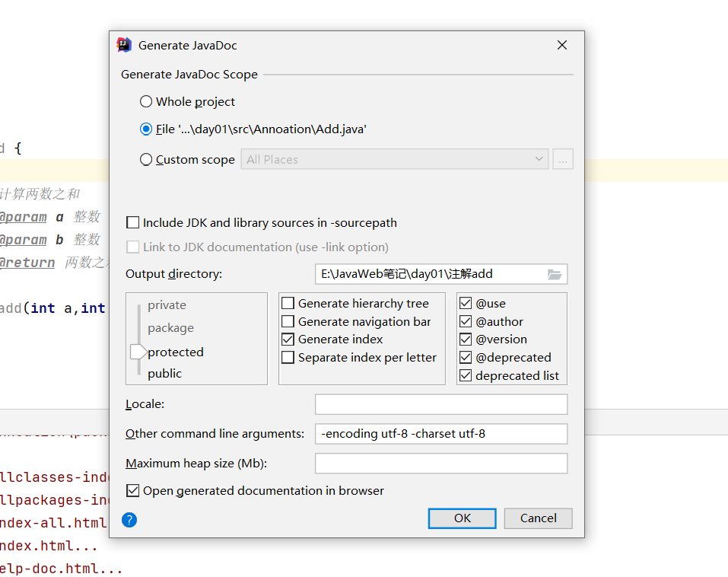Click the first @param tag in editor

[24, 217]
